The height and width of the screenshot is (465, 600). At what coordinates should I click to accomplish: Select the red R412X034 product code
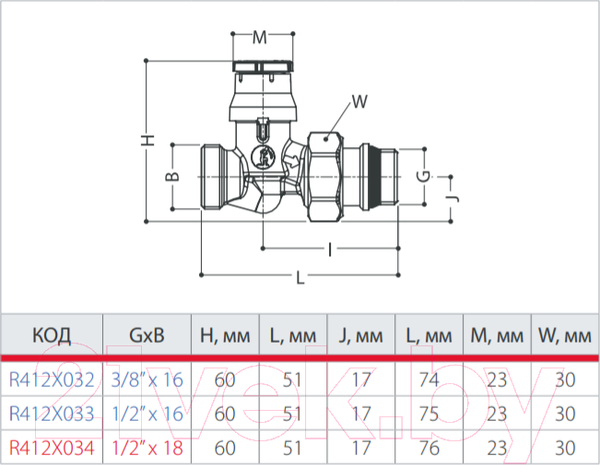click(x=51, y=445)
